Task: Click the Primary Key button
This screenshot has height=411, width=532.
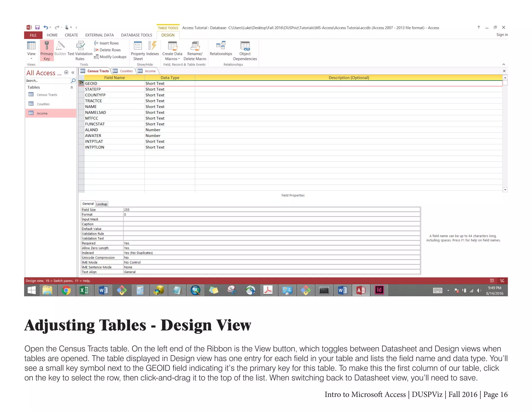Action: click(x=47, y=51)
